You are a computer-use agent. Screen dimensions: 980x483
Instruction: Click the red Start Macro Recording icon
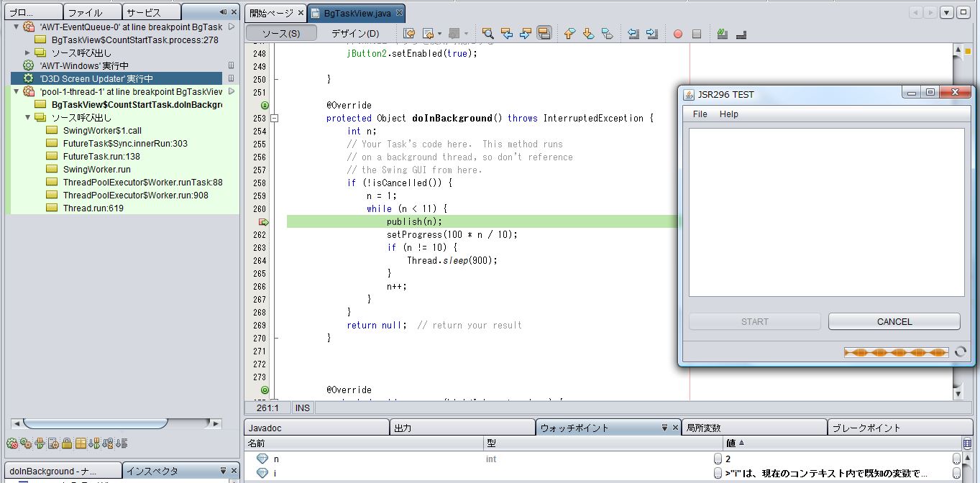[677, 34]
